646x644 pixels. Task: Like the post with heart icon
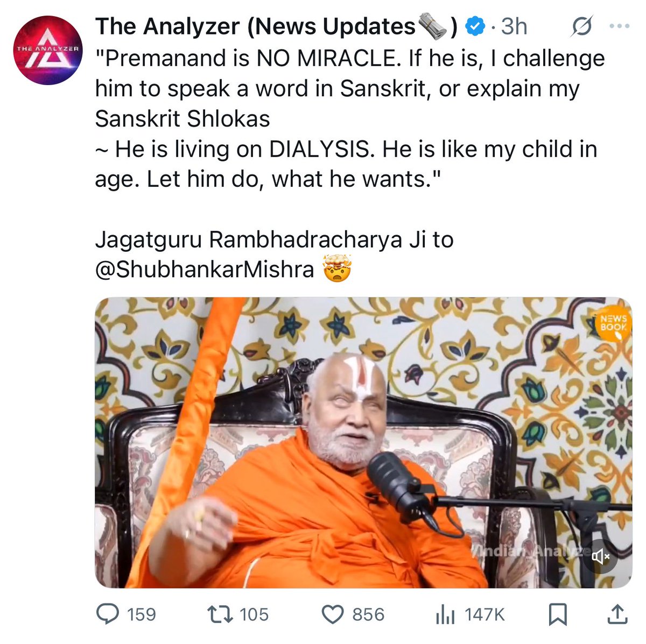(x=333, y=614)
